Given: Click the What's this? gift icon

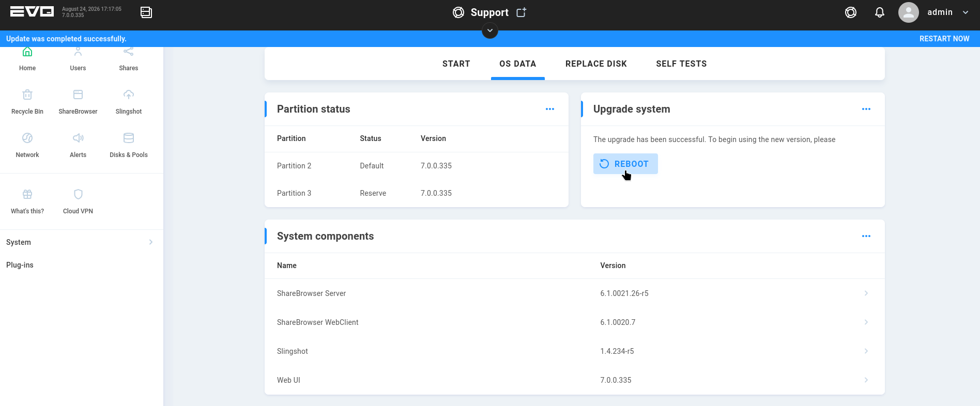Looking at the screenshot, I should 27,194.
